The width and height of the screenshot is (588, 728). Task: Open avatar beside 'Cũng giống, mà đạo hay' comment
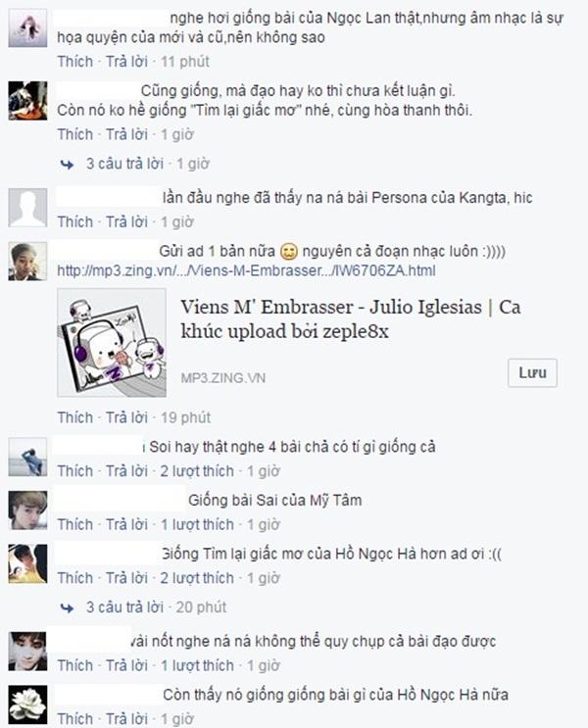27,101
